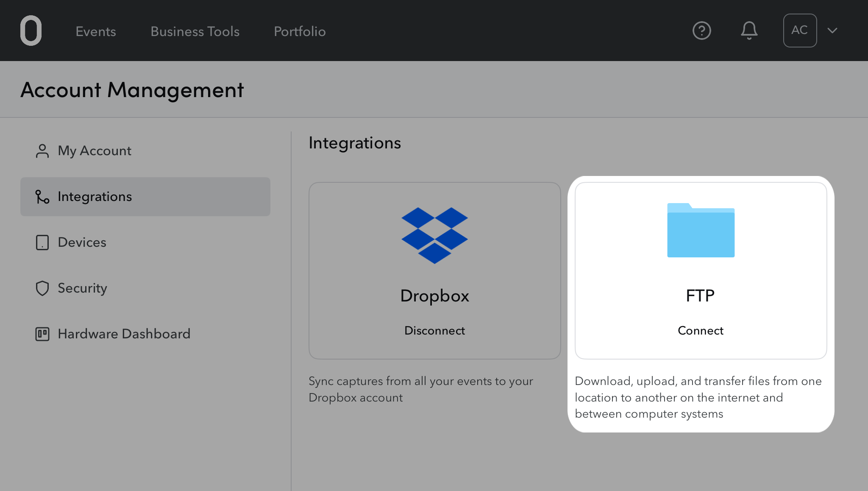The height and width of the screenshot is (491, 868).
Task: Click the Security shield icon
Action: coord(42,288)
